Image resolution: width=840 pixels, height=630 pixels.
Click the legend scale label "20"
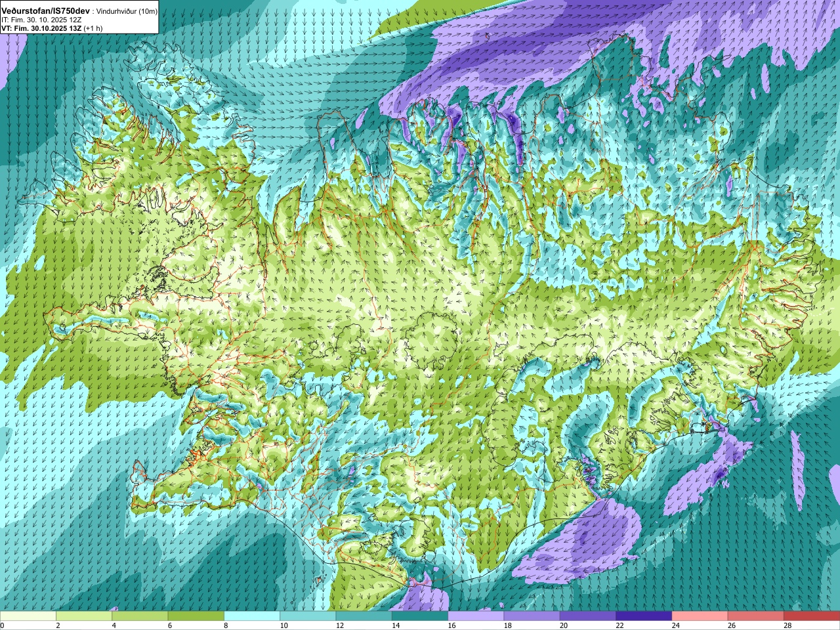coord(564,625)
